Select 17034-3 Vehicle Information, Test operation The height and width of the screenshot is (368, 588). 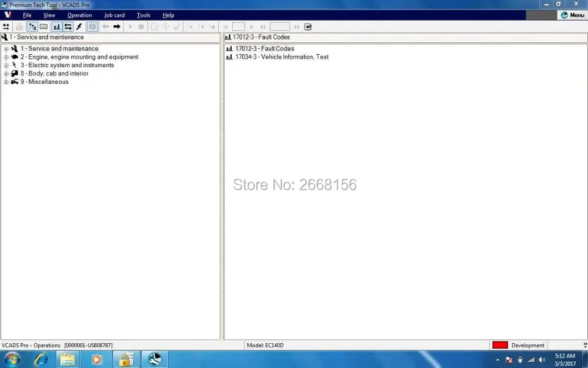pyautogui.click(x=282, y=57)
